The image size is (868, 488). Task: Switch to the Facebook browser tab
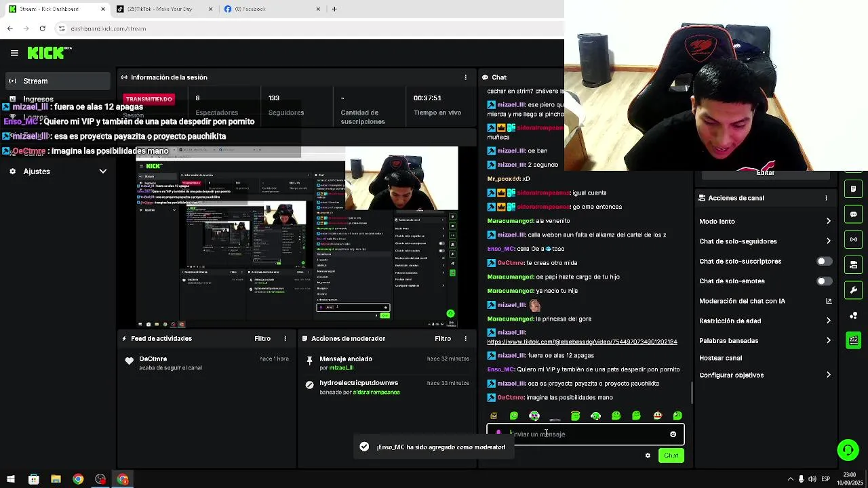(x=271, y=9)
